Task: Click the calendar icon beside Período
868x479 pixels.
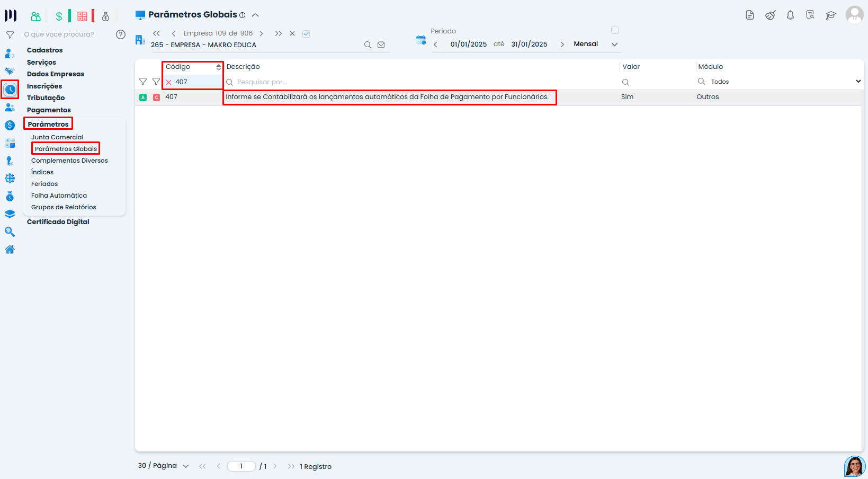Action: tap(421, 40)
